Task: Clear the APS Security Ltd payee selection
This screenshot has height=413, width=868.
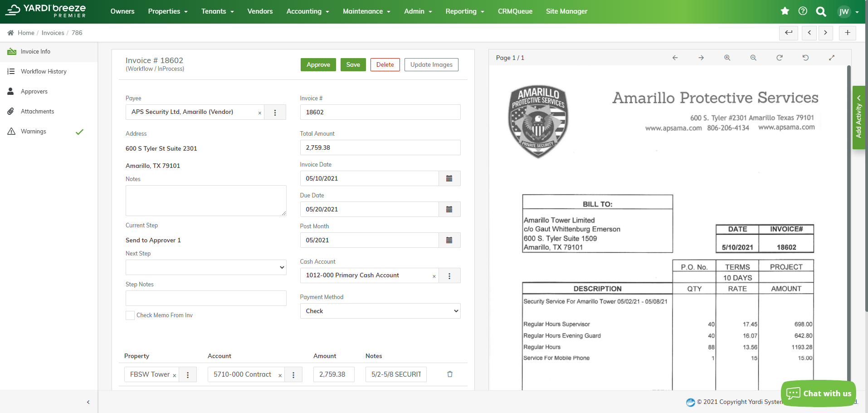Action: (260, 113)
